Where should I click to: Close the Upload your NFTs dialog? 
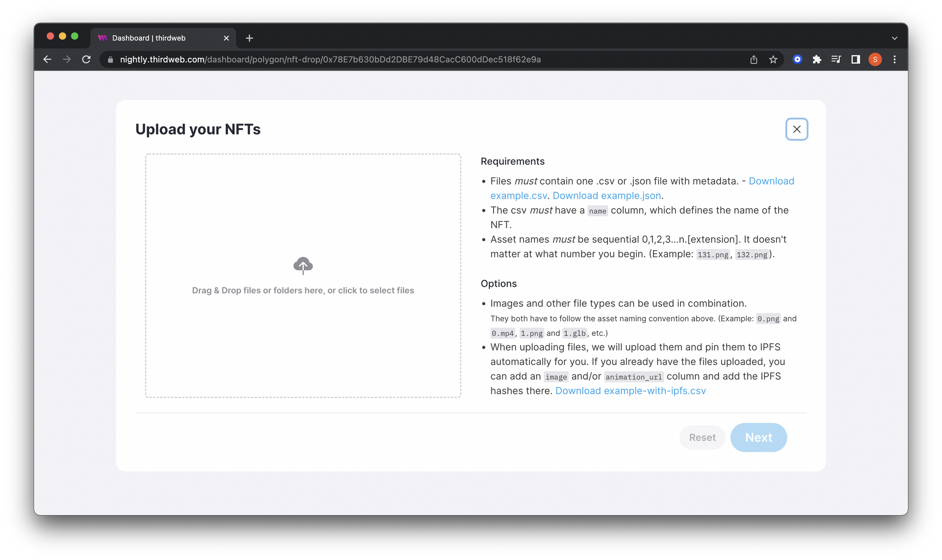pyautogui.click(x=796, y=129)
